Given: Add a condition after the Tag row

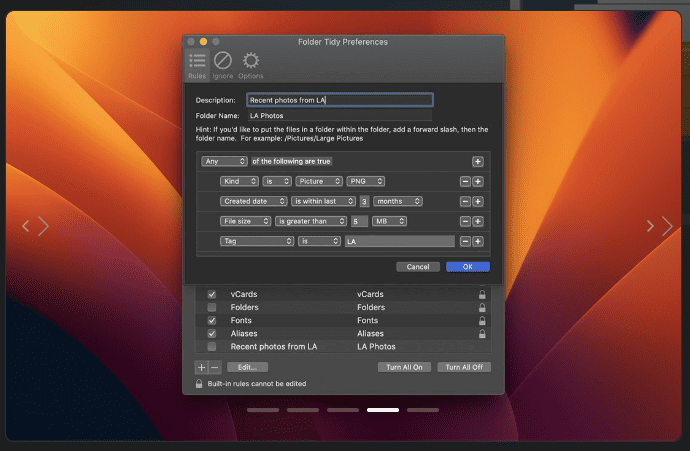Looking at the screenshot, I should (478, 241).
